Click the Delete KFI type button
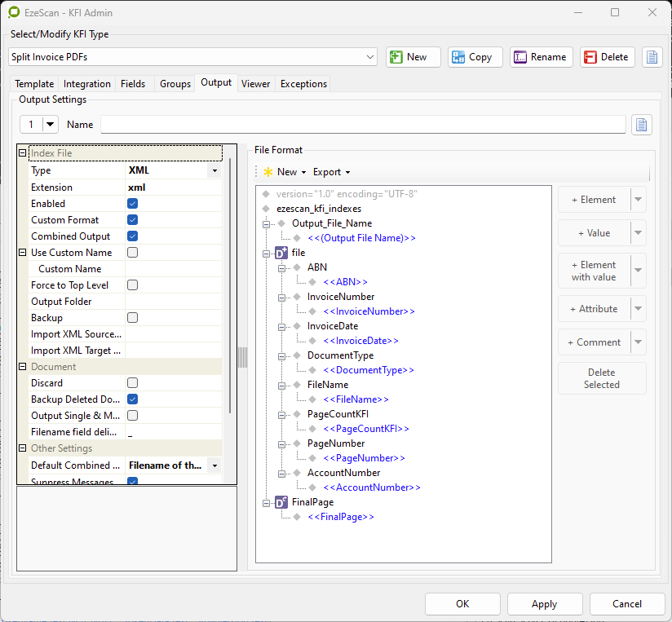 click(x=607, y=57)
